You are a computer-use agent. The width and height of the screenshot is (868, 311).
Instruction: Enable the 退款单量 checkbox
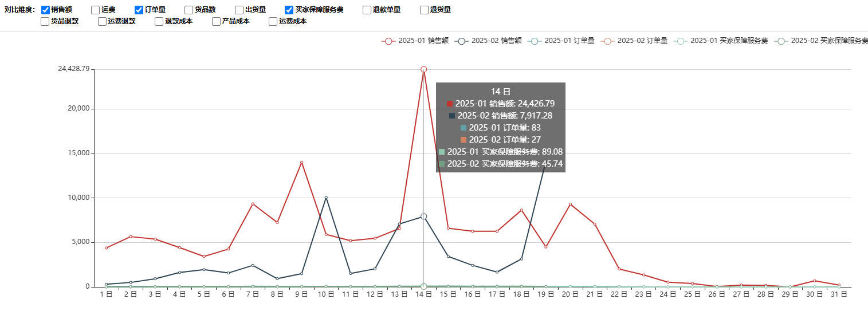tap(367, 10)
